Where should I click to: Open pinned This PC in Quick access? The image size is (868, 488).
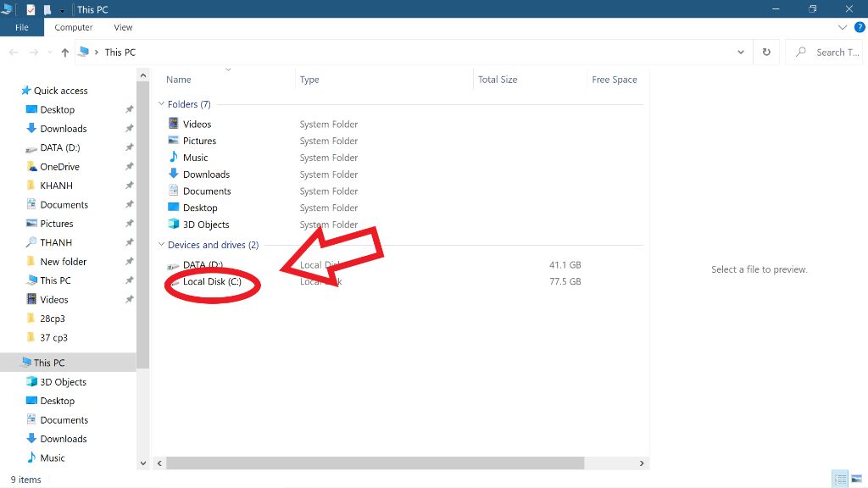[x=55, y=280]
